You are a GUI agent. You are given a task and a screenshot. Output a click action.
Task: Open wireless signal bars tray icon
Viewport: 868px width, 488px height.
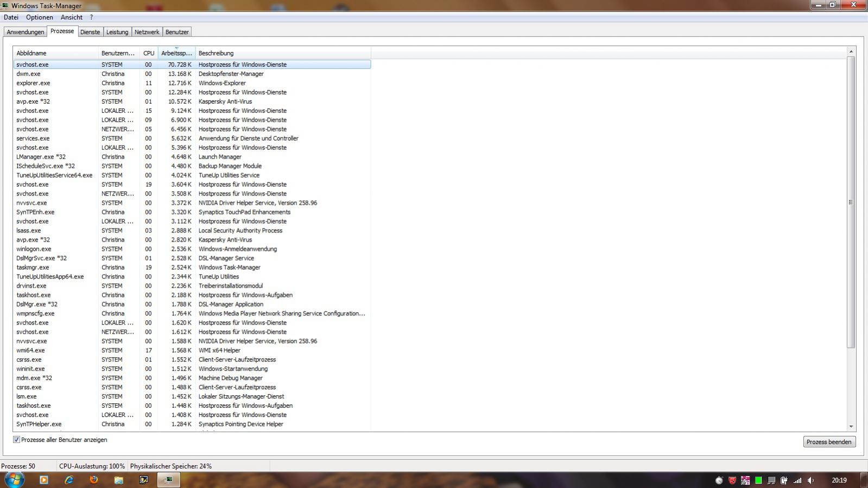[797, 480]
